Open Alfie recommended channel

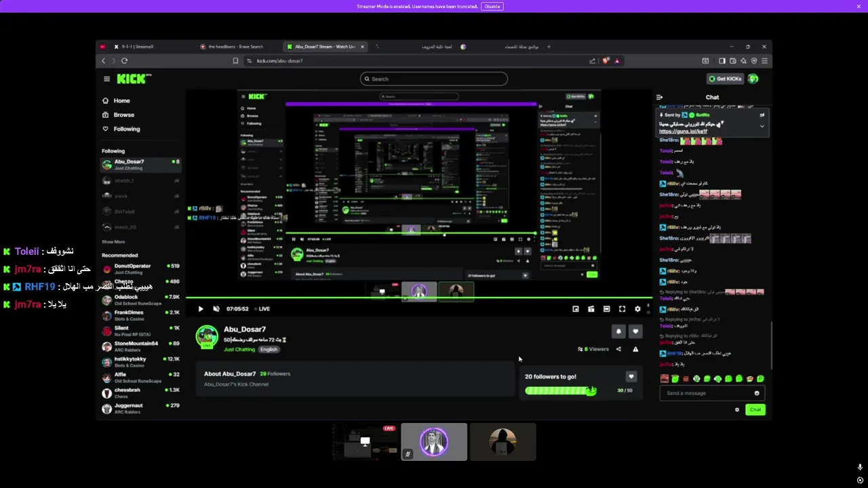140,378
